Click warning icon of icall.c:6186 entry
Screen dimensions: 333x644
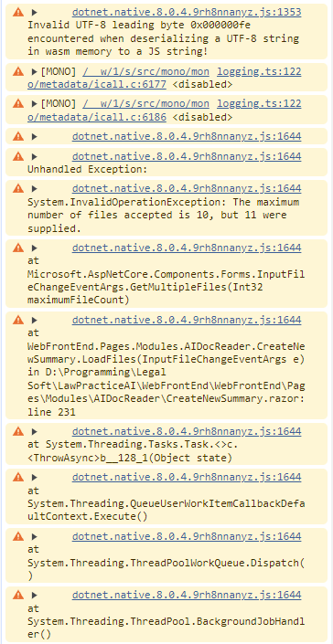[x=18, y=104]
